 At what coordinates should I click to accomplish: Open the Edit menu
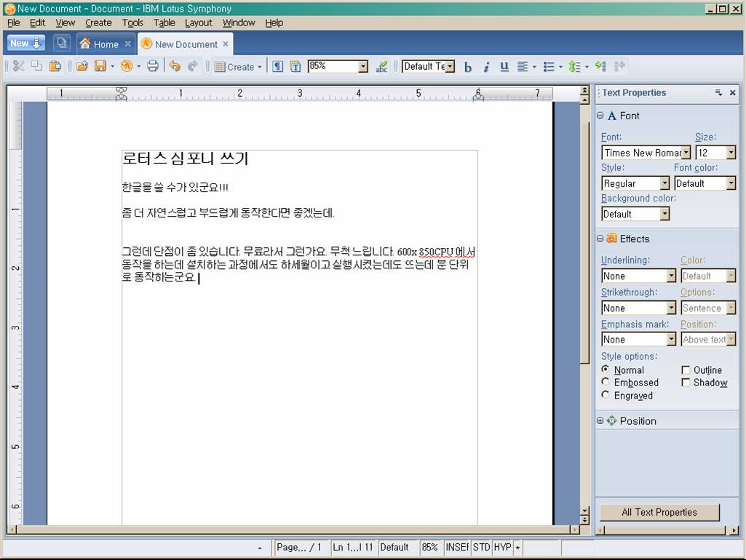coord(37,23)
